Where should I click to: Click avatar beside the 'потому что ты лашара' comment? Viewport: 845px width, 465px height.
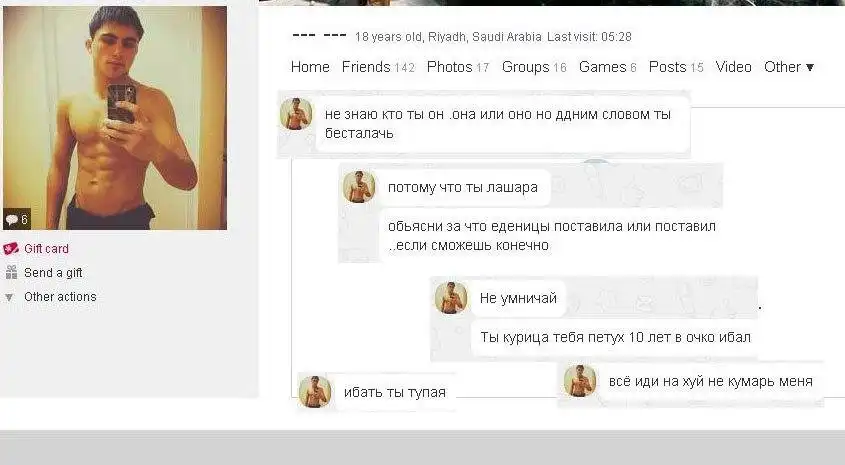coord(359,186)
